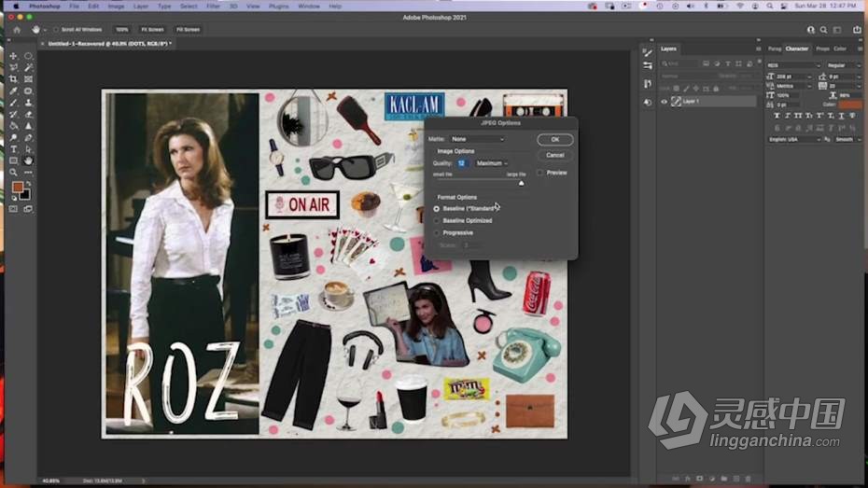The width and height of the screenshot is (868, 488).
Task: Select the Polygonal Lasso tool
Action: (x=13, y=67)
